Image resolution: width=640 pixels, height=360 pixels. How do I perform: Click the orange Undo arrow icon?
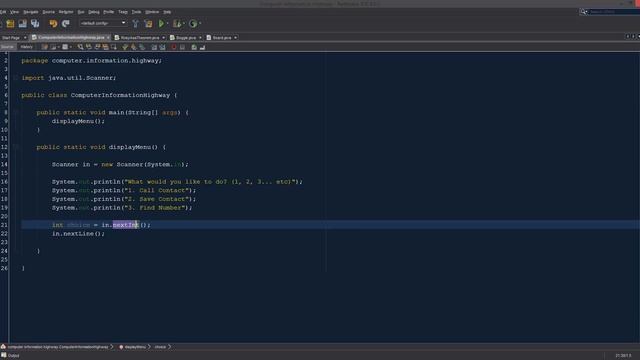(x=53, y=24)
